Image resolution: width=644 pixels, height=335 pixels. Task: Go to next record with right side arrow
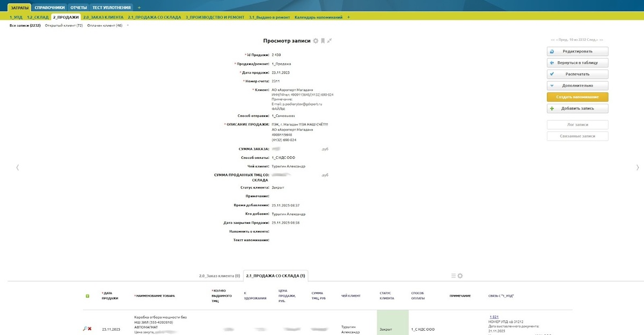pos(638,167)
